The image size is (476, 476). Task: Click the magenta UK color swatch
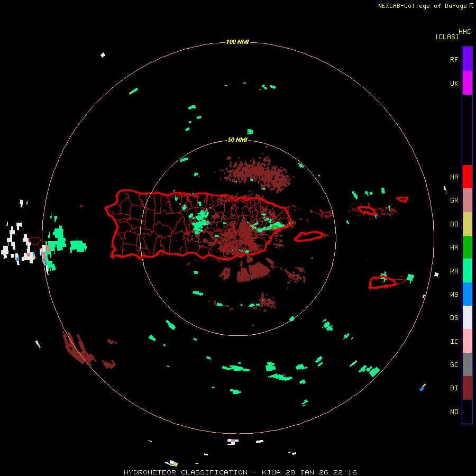467,83
